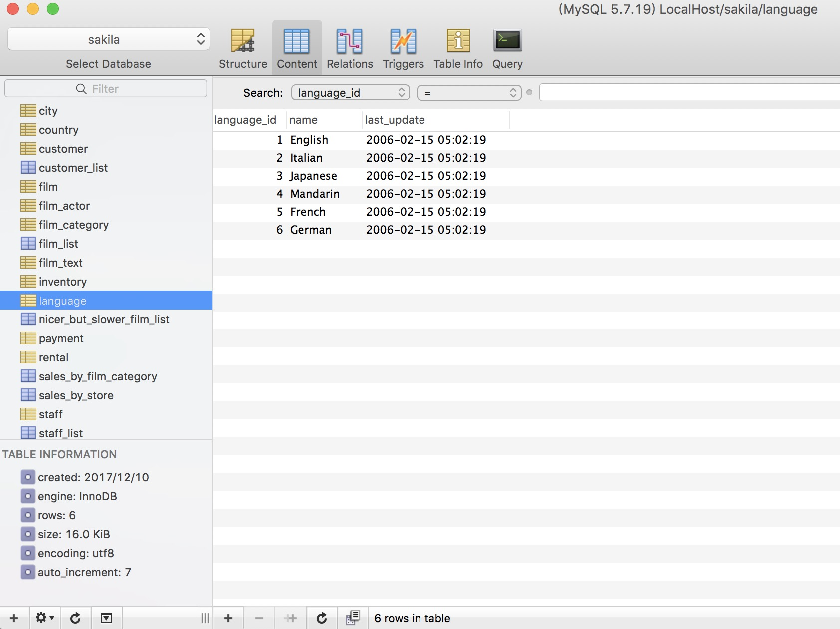Image resolution: width=840 pixels, height=629 pixels.
Task: Click the Table Info icon
Action: (x=458, y=41)
